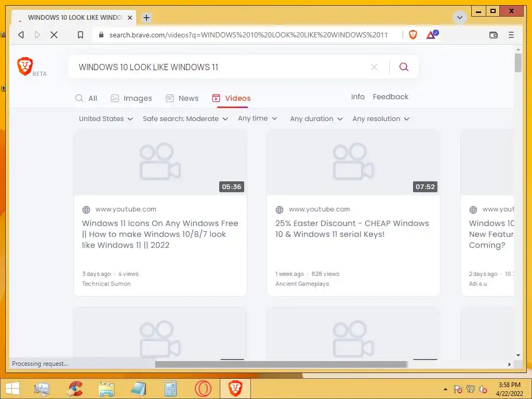Expand the Any duration filter
Viewport: 532px width, 399px height.
tap(316, 119)
